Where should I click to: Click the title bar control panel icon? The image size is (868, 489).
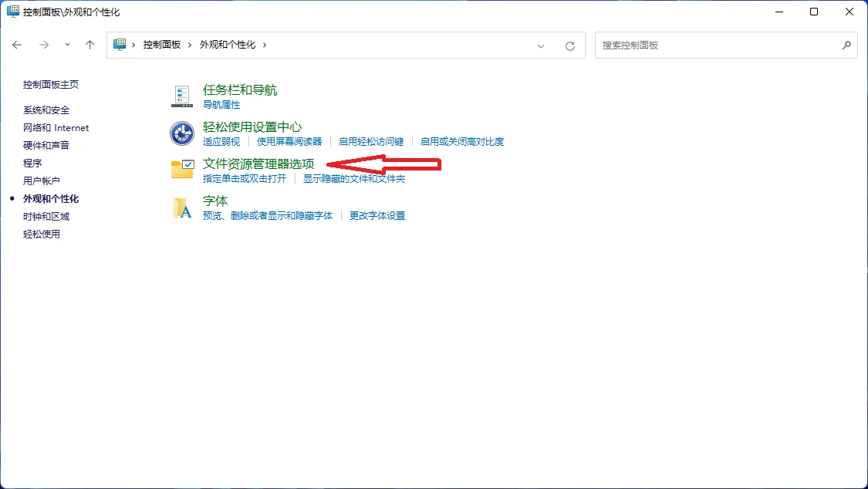[x=13, y=12]
